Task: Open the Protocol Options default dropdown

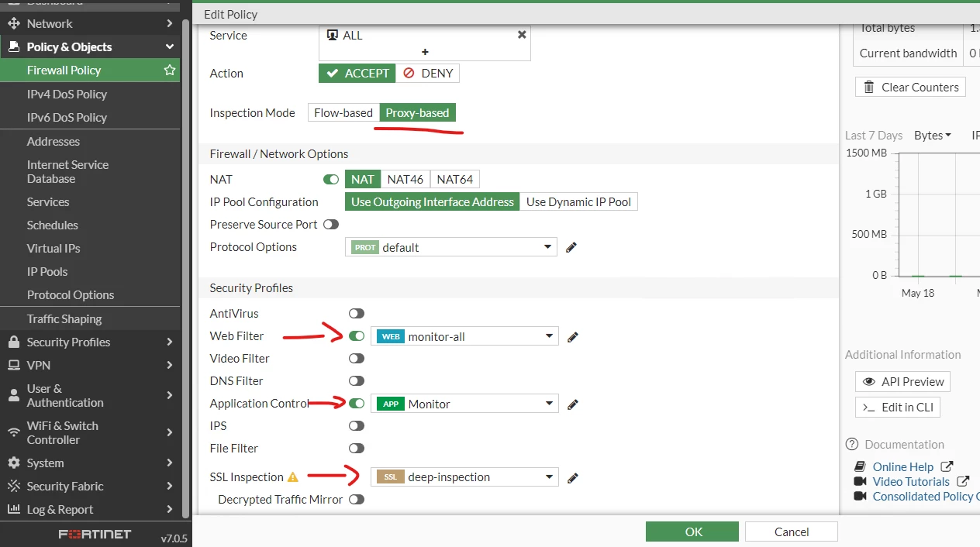Action: 450,247
